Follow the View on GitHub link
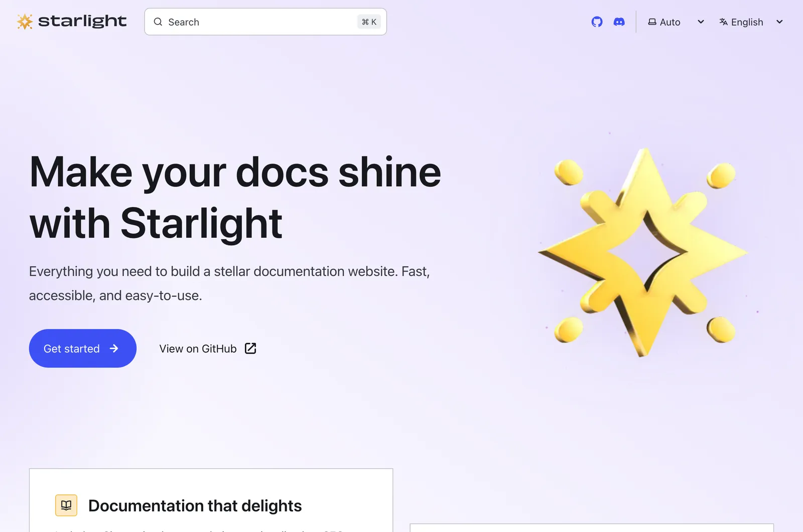The height and width of the screenshot is (532, 803). click(208, 348)
